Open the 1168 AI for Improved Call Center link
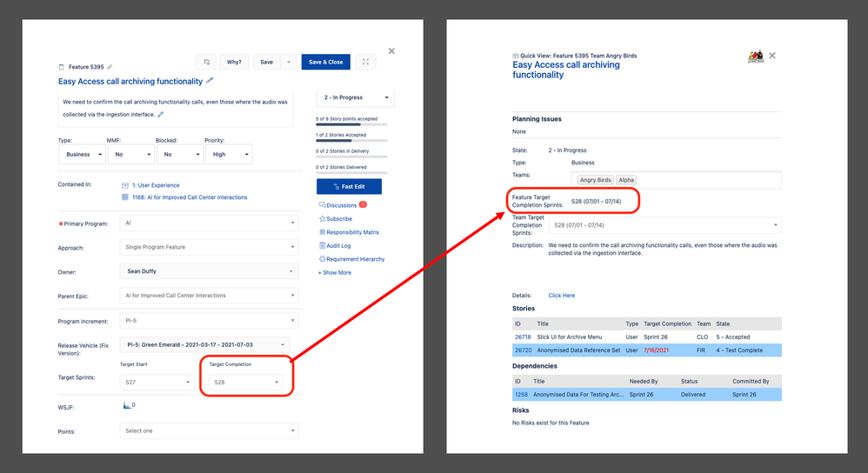Screen dimensions: 868x473 coord(190,197)
